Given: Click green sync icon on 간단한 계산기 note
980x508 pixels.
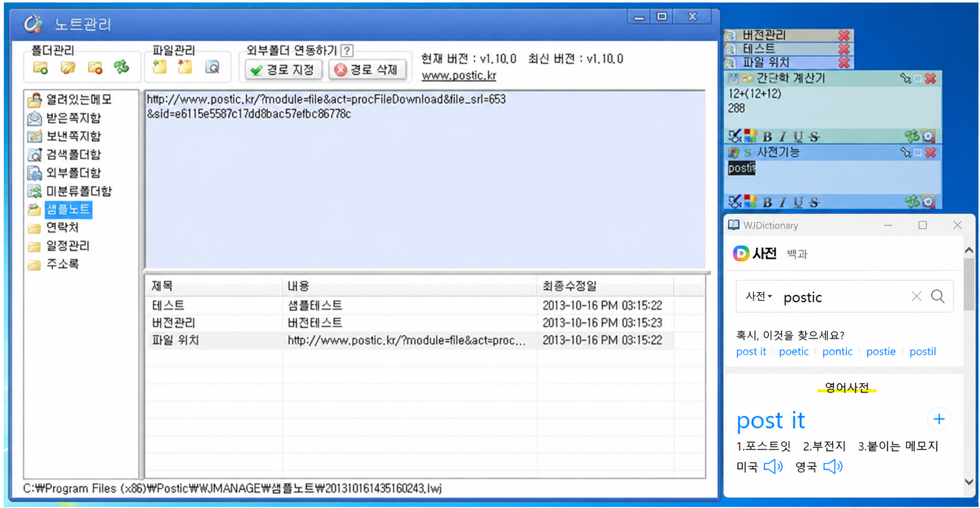Looking at the screenshot, I should [911, 136].
